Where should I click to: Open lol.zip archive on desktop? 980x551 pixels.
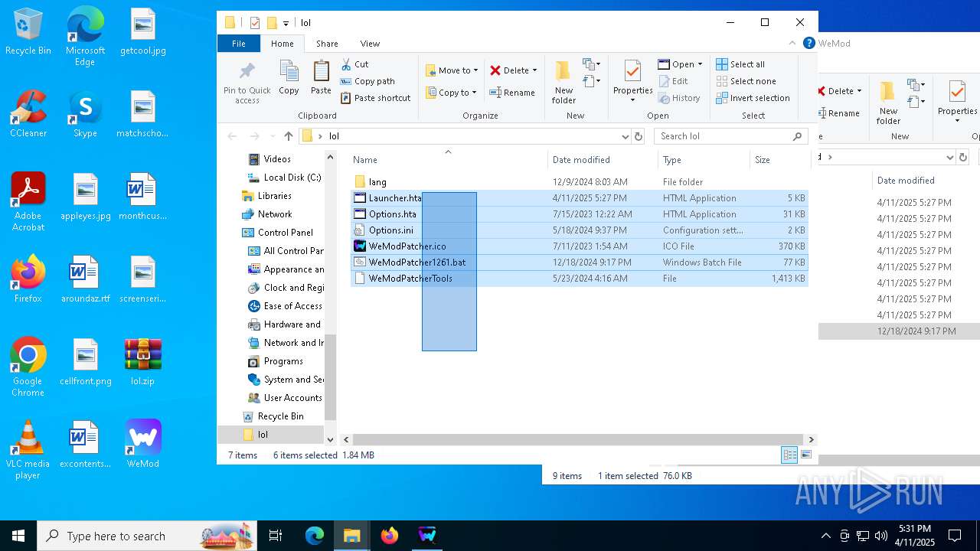click(143, 361)
